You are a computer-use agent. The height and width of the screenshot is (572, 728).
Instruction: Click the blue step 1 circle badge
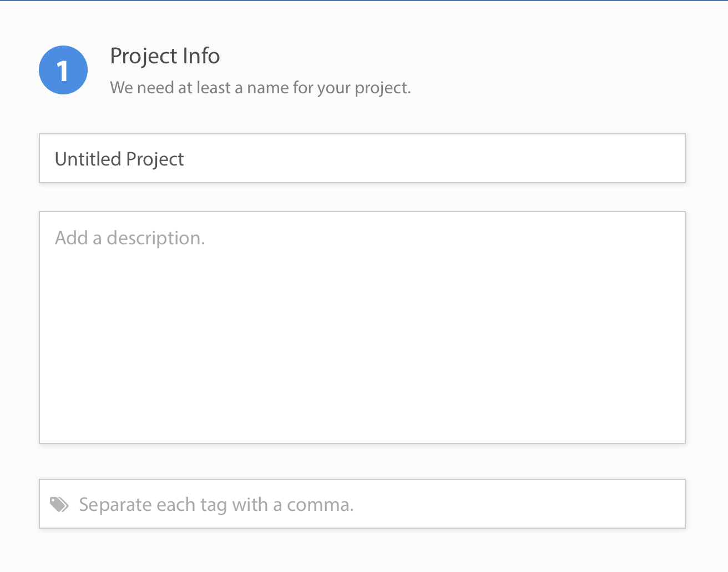[x=63, y=70]
